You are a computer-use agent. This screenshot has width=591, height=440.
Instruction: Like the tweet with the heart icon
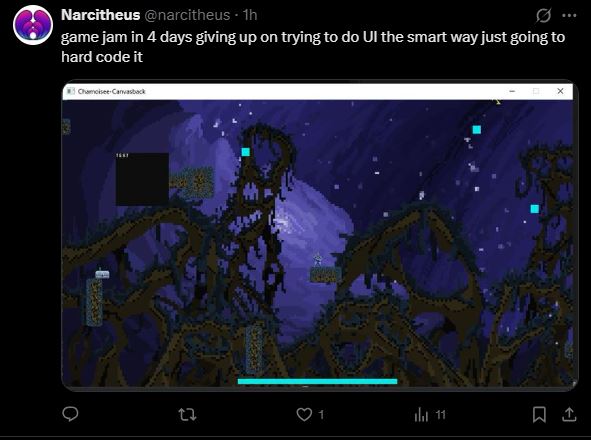click(x=304, y=414)
